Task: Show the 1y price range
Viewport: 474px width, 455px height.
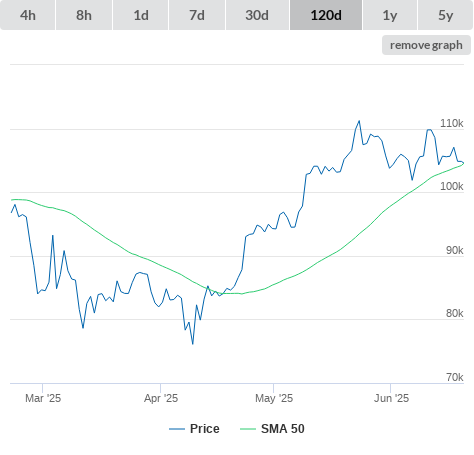Action: click(390, 15)
